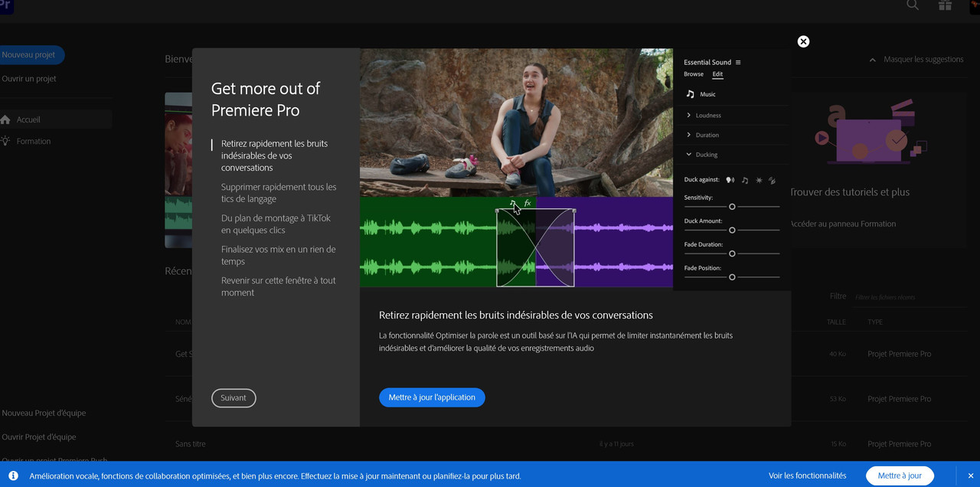Viewport: 980px width, 487px height.
Task: Select Finalisez vos mix en un rien de temps
Action: pyautogui.click(x=278, y=255)
